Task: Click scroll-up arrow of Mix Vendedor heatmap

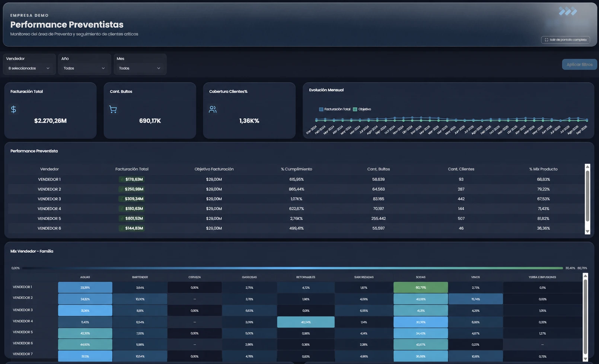Action: (585, 276)
